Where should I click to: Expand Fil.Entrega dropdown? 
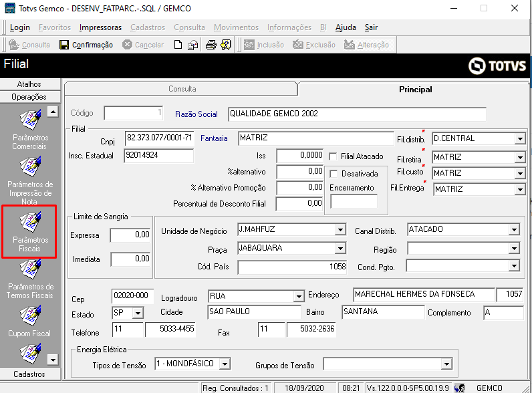[520, 189]
